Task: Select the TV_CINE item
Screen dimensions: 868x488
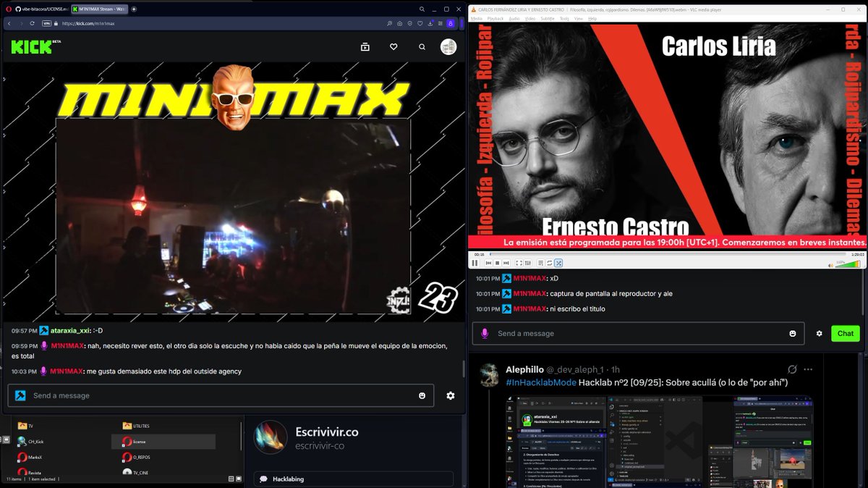Action: click(x=136, y=472)
